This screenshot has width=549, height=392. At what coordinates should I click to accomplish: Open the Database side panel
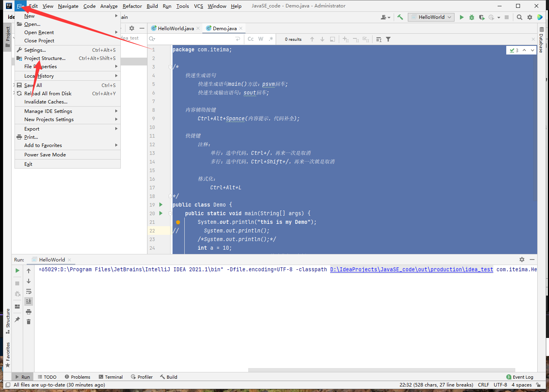point(541,40)
